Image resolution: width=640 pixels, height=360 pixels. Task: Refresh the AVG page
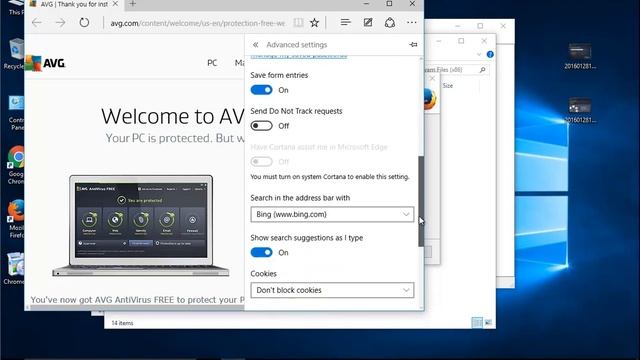pos(84,22)
